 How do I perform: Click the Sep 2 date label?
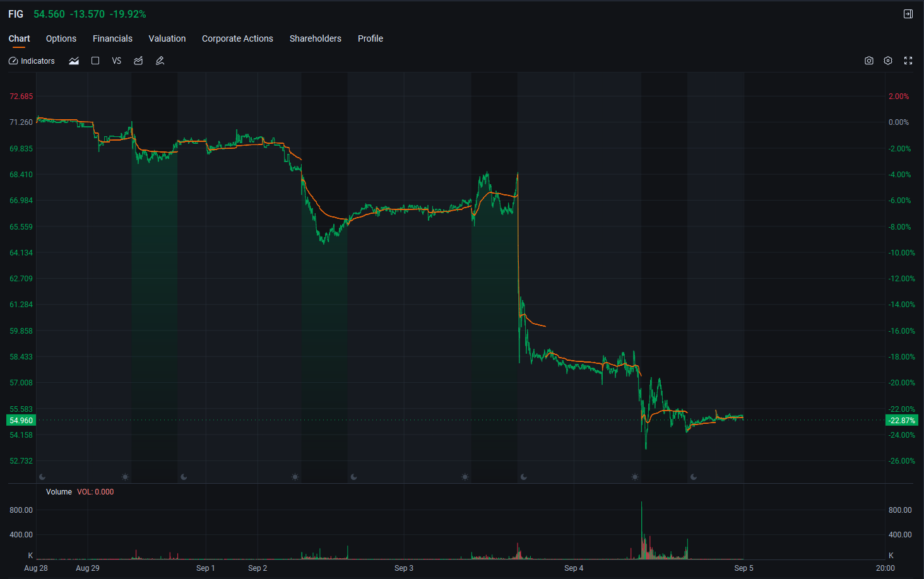point(258,568)
